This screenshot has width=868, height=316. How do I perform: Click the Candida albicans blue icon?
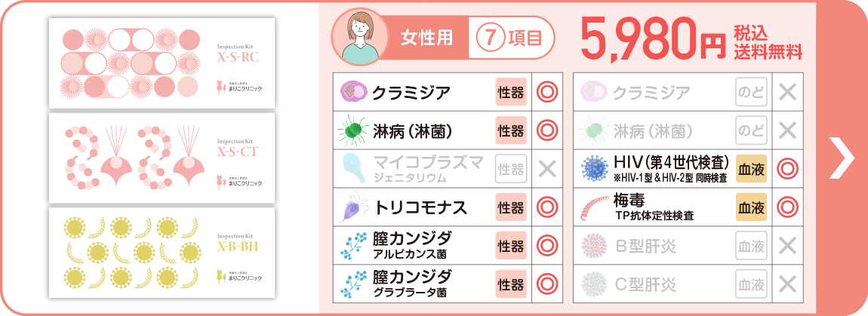pos(352,245)
